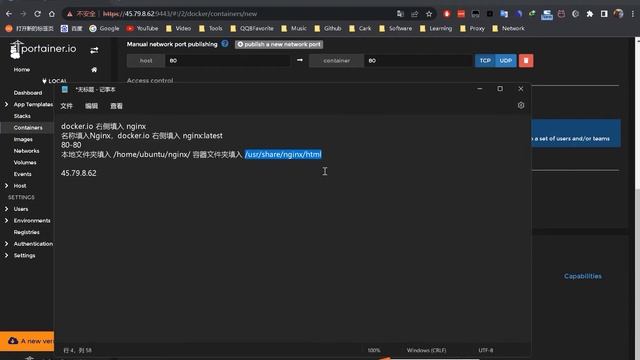
Task: Open the browser profile avatar
Action: [618, 14]
